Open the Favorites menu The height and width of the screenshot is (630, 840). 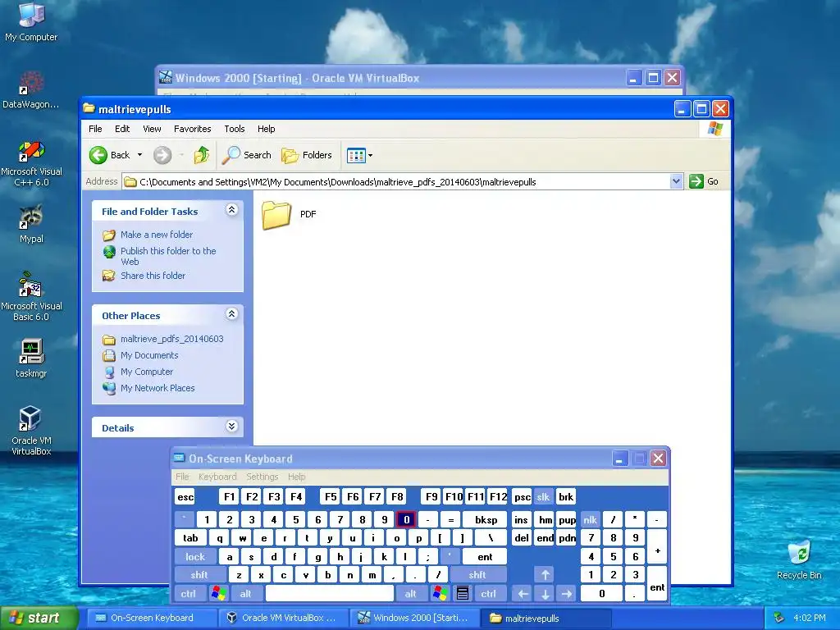pyautogui.click(x=192, y=129)
